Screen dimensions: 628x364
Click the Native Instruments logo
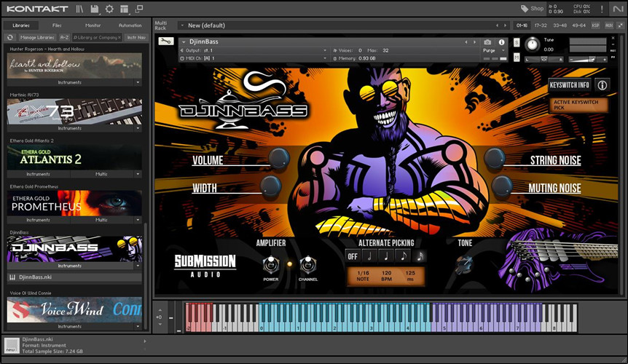coord(617,9)
